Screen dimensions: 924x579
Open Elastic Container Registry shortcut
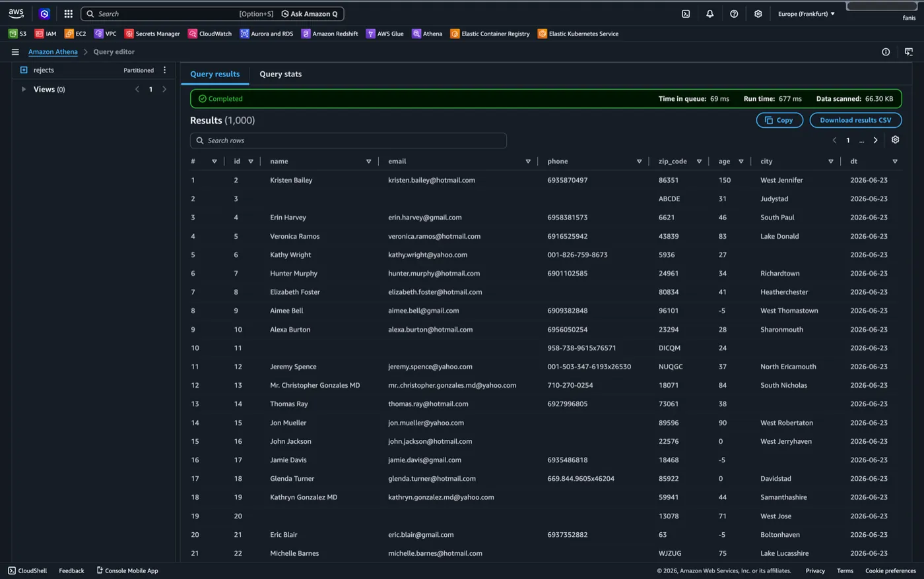pos(490,34)
